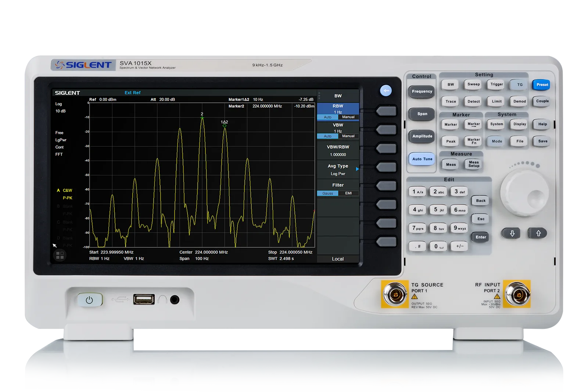The image size is (588, 392).
Task: Click the Marker Fn key
Action: pyautogui.click(x=473, y=141)
